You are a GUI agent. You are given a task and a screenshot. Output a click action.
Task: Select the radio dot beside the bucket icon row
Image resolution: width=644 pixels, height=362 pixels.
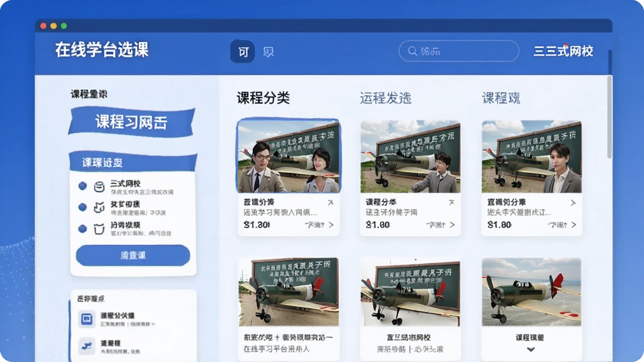[82, 229]
